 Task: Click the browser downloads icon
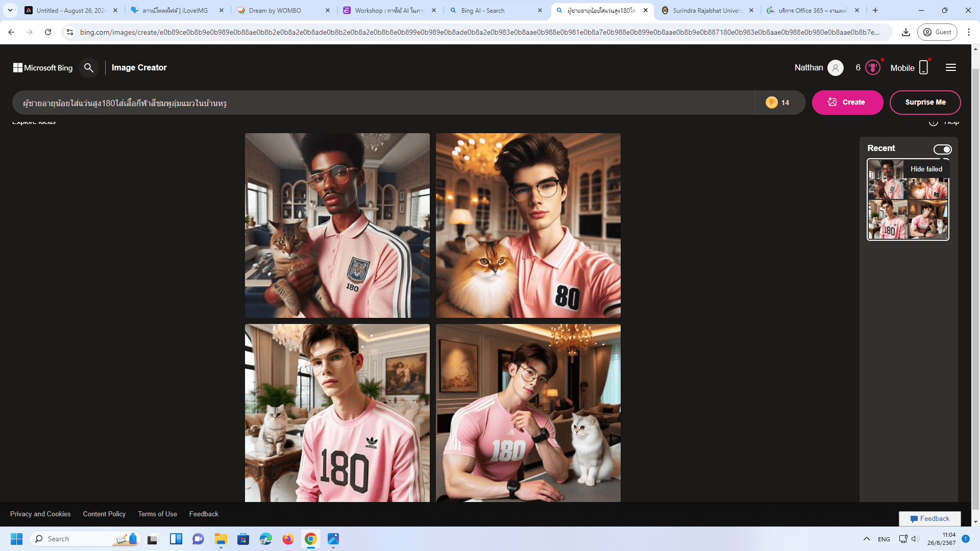pyautogui.click(x=906, y=32)
